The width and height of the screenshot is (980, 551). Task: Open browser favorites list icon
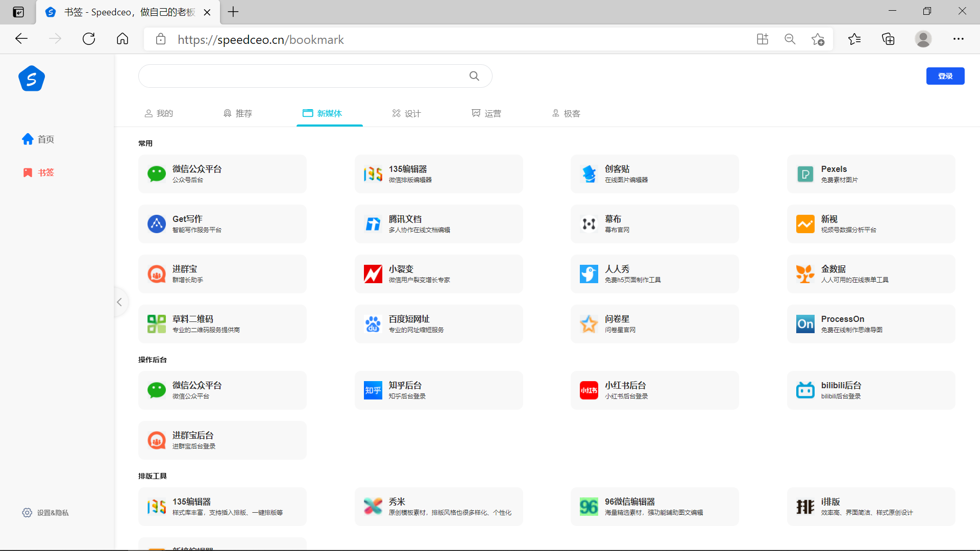click(x=854, y=39)
